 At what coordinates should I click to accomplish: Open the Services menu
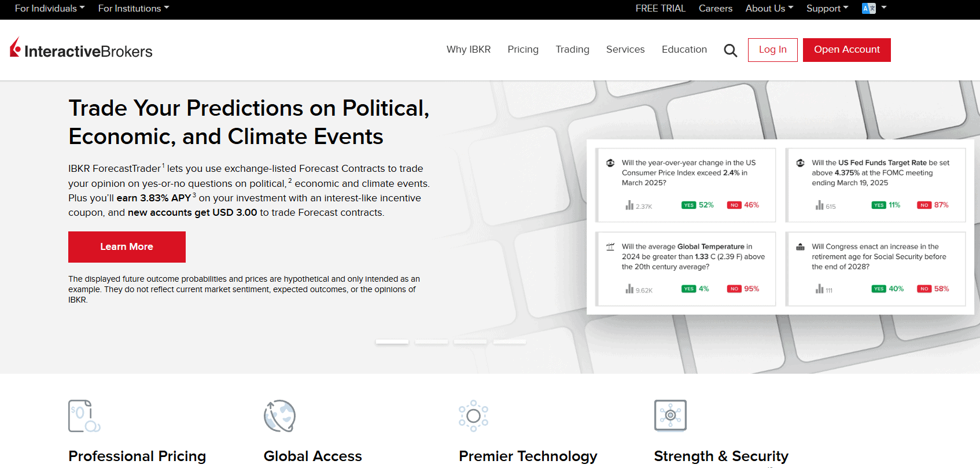pos(625,50)
